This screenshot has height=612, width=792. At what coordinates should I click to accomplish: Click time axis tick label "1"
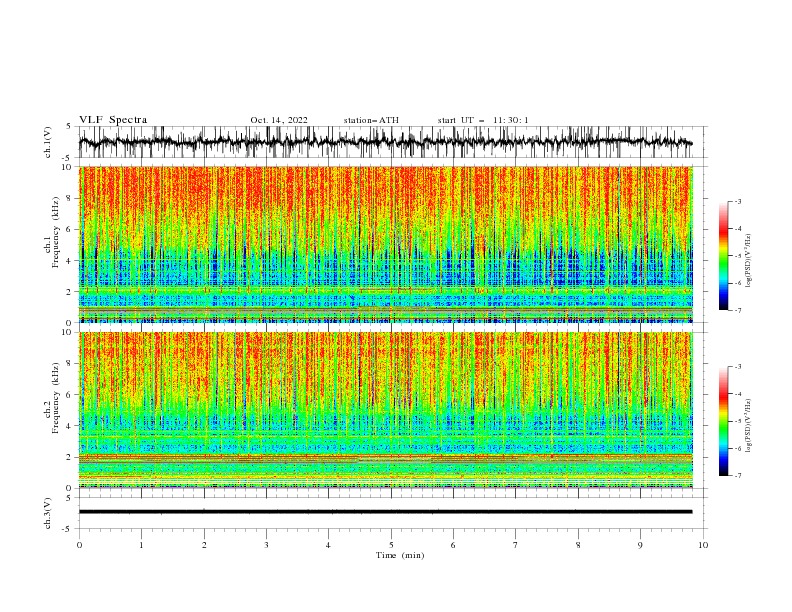click(x=141, y=545)
